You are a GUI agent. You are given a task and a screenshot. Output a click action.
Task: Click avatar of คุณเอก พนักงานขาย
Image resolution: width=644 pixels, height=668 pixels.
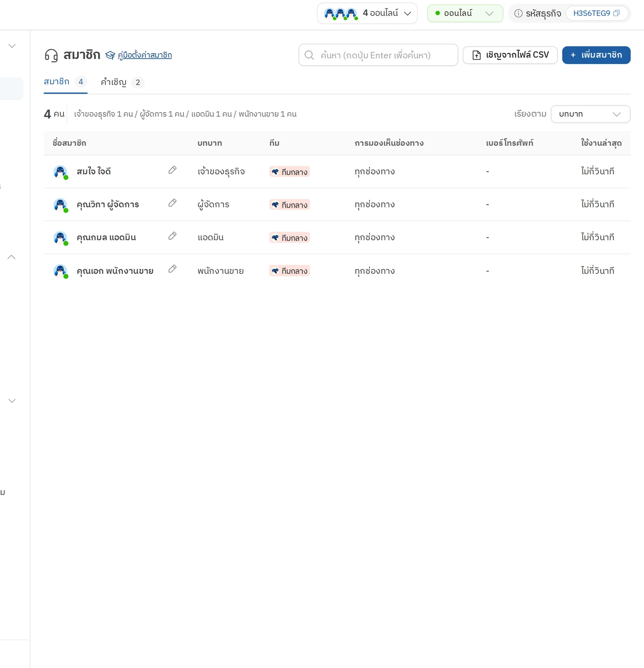60,271
